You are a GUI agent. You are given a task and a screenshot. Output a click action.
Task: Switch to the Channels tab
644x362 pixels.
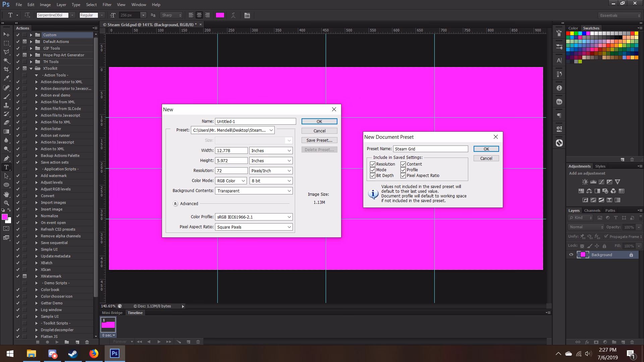point(592,210)
